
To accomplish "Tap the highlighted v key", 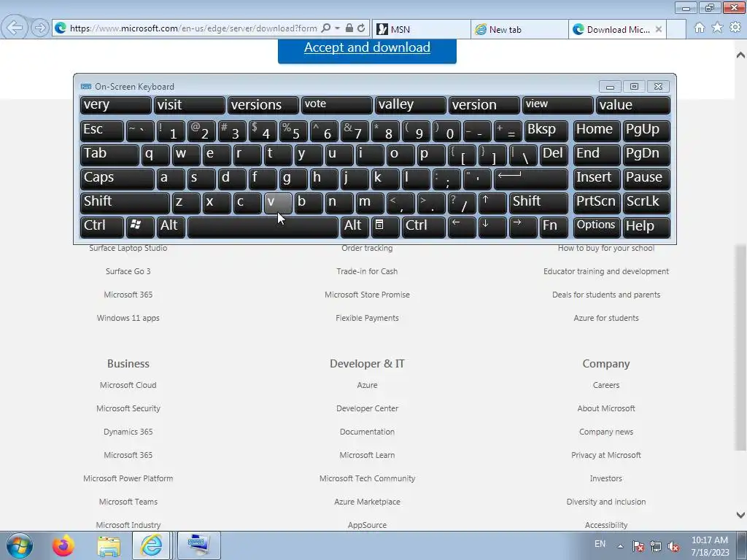I will click(x=278, y=203).
